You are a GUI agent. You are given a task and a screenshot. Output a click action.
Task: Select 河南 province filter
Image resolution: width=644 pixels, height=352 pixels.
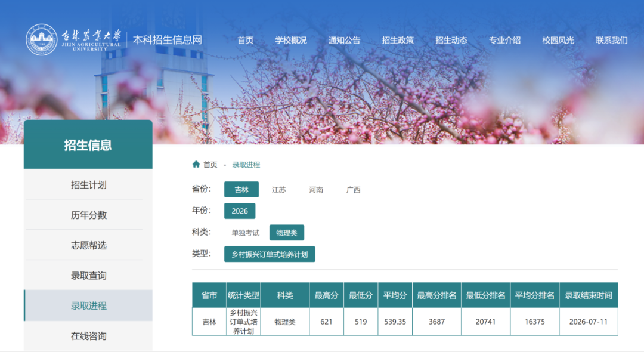(x=316, y=190)
